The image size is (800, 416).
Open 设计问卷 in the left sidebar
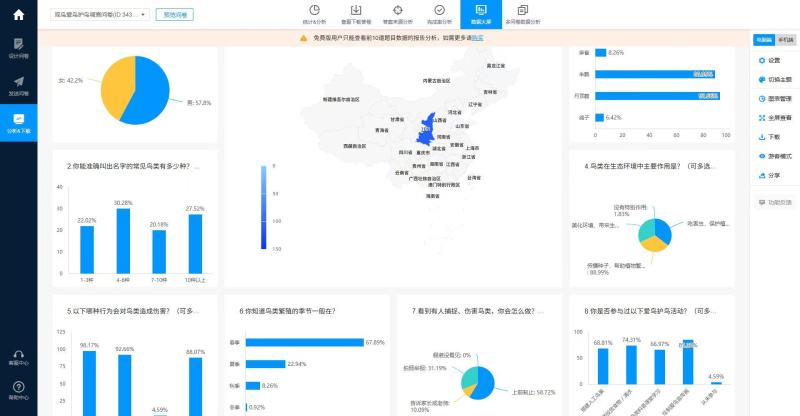click(18, 48)
